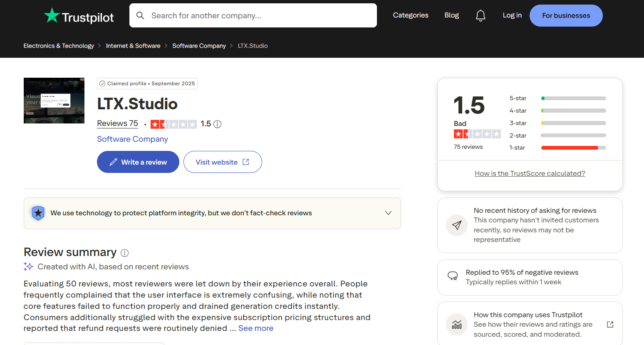Open the notifications bell
The image size is (644, 345).
click(481, 15)
